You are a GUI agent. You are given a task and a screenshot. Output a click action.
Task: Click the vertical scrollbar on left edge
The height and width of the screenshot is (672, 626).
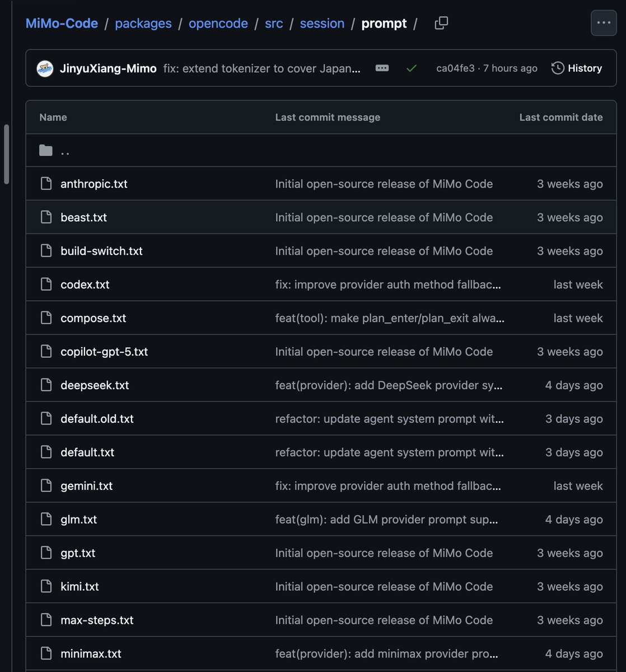(7, 154)
